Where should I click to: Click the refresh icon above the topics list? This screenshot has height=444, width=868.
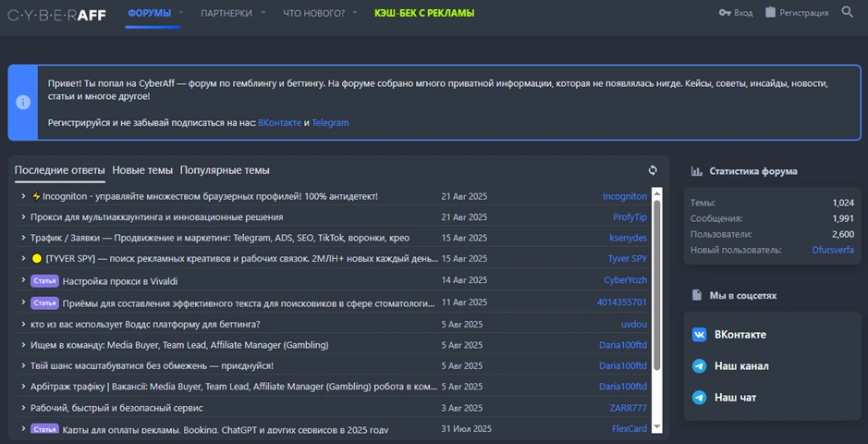[653, 170]
